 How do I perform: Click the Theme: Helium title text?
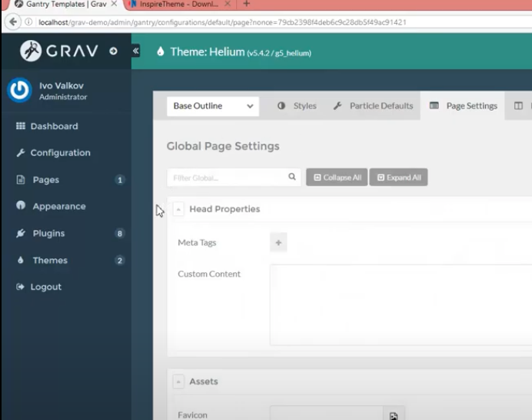coord(208,52)
